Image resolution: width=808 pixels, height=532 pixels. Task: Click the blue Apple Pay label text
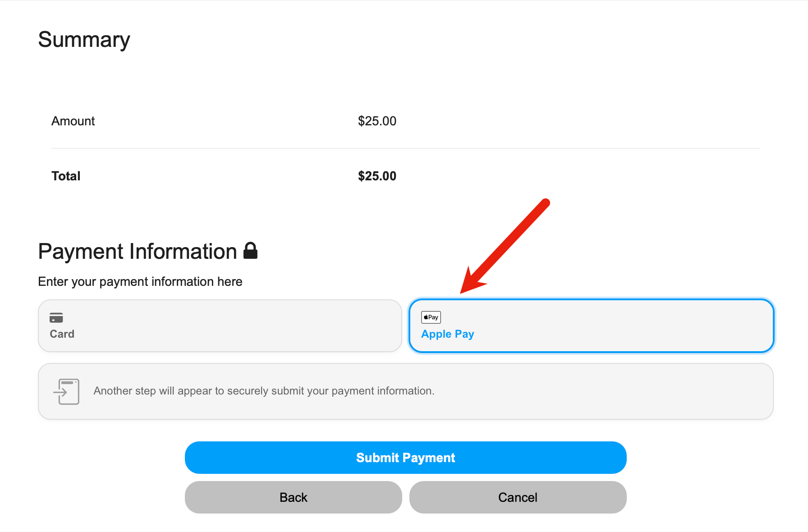coord(448,334)
